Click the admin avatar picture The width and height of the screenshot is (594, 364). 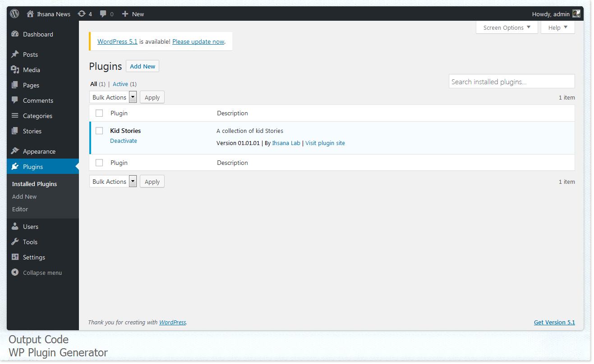[x=576, y=14]
